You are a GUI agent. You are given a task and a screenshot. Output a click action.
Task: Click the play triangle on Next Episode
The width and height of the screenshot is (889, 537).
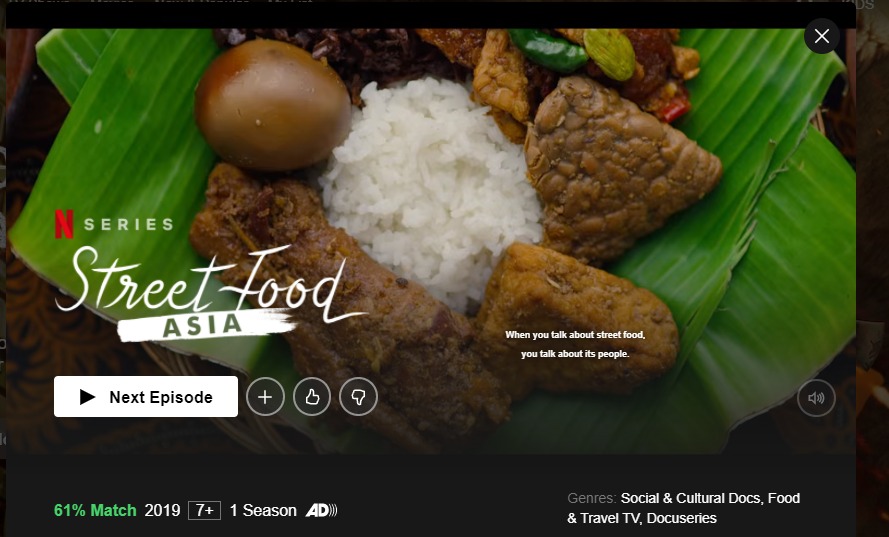click(x=87, y=397)
